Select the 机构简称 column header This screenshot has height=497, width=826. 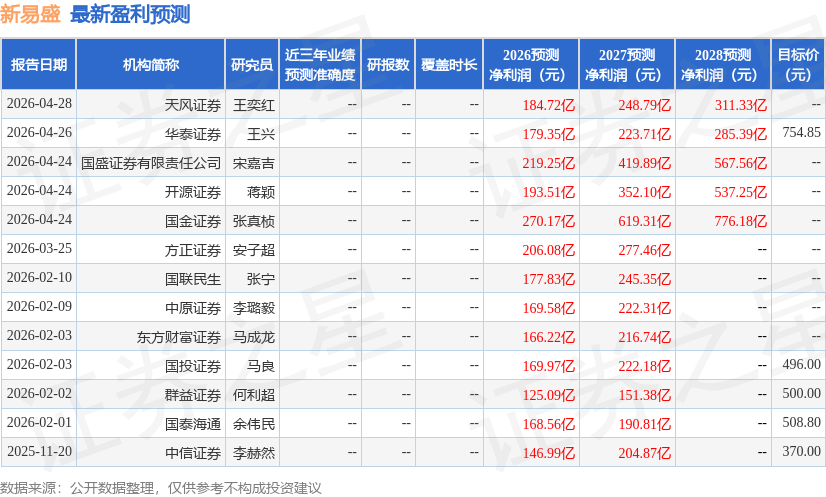pyautogui.click(x=151, y=64)
